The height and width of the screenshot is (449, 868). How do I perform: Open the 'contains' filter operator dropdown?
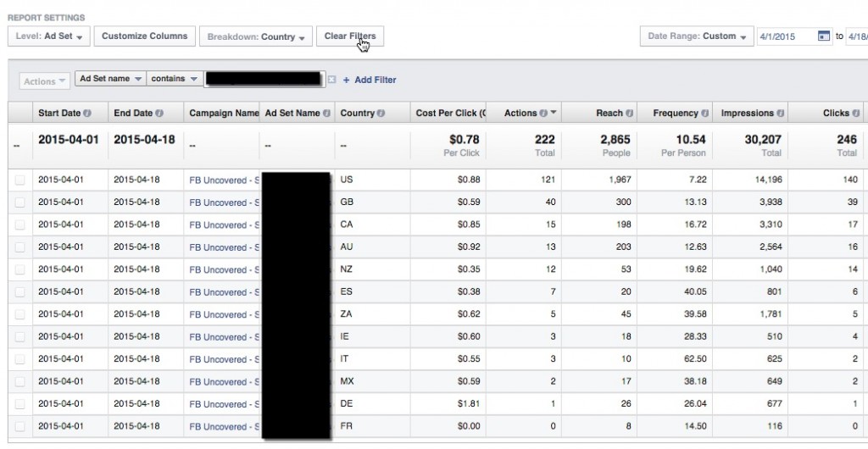coord(175,79)
